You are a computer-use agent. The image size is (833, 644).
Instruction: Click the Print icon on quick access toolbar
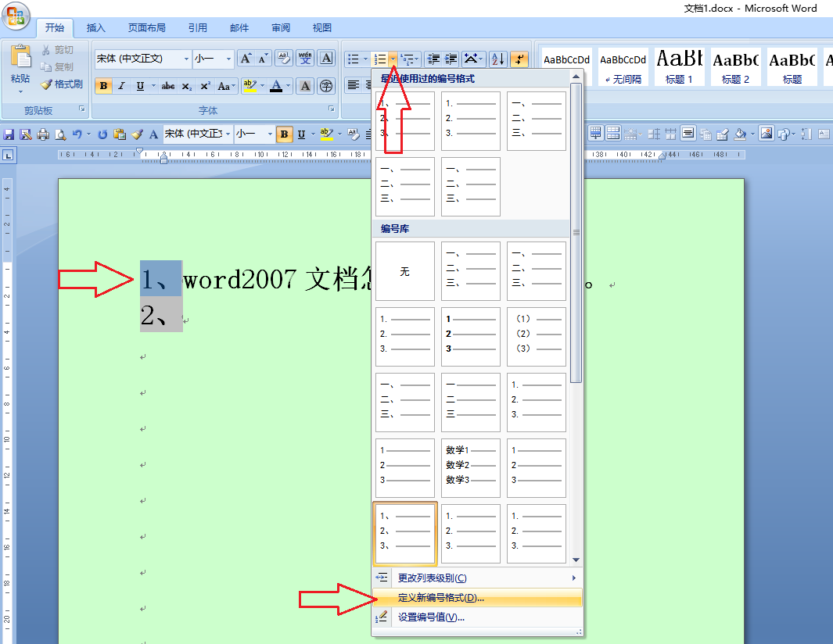coord(42,134)
